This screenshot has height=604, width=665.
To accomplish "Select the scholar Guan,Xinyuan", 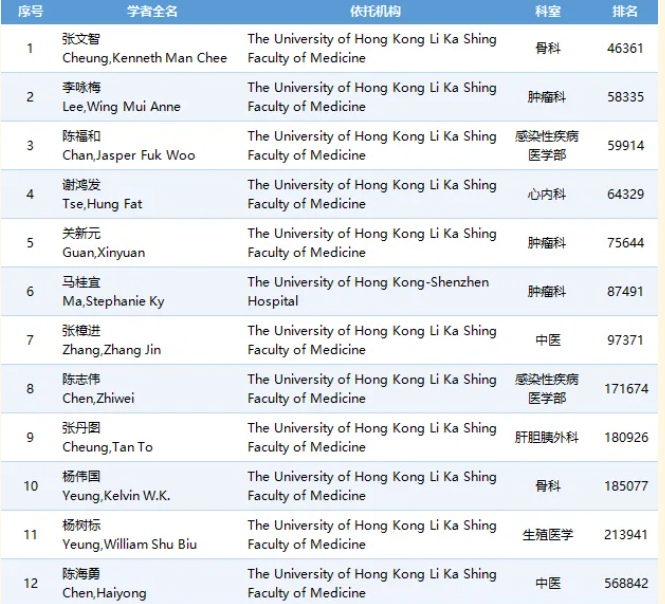I will tap(103, 252).
